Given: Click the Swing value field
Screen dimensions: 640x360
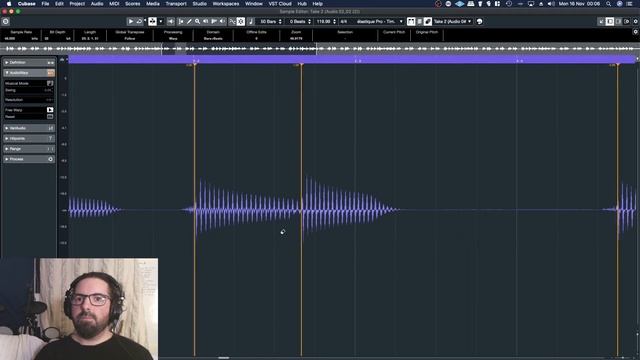Looking at the screenshot, I should (x=48, y=90).
